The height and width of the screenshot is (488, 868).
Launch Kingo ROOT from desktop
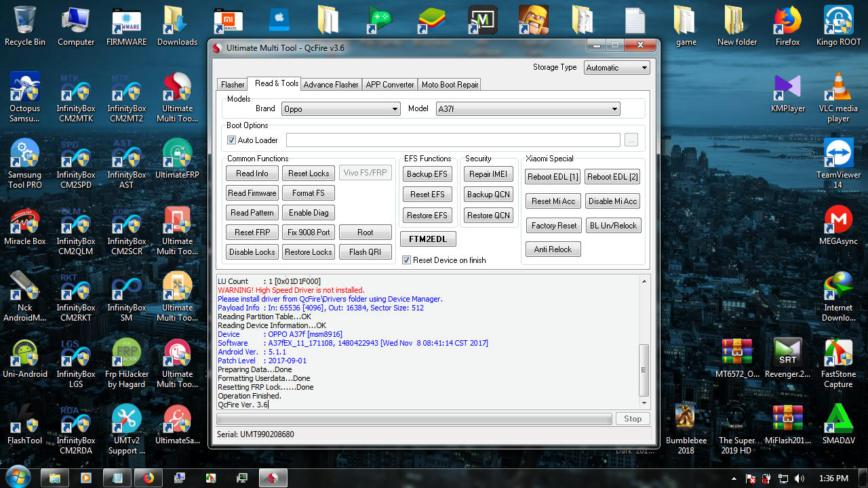click(839, 26)
